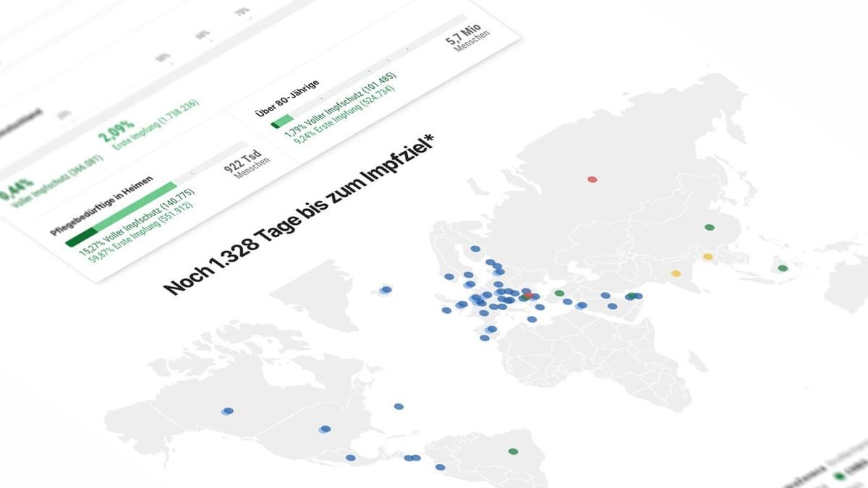Select the '5,7 Mio Menschen' figure
This screenshot has width=868, height=488.
point(467,40)
